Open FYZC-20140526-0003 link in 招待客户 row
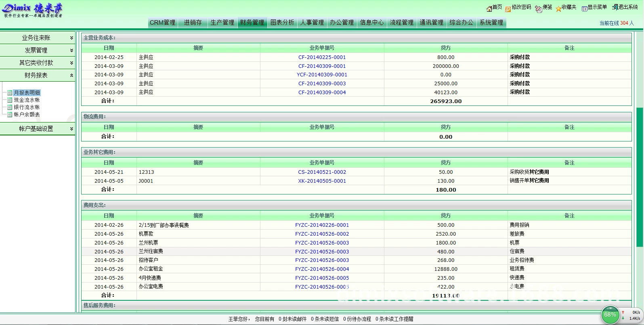Image resolution: width=644 pixels, height=325 pixels. 322,260
